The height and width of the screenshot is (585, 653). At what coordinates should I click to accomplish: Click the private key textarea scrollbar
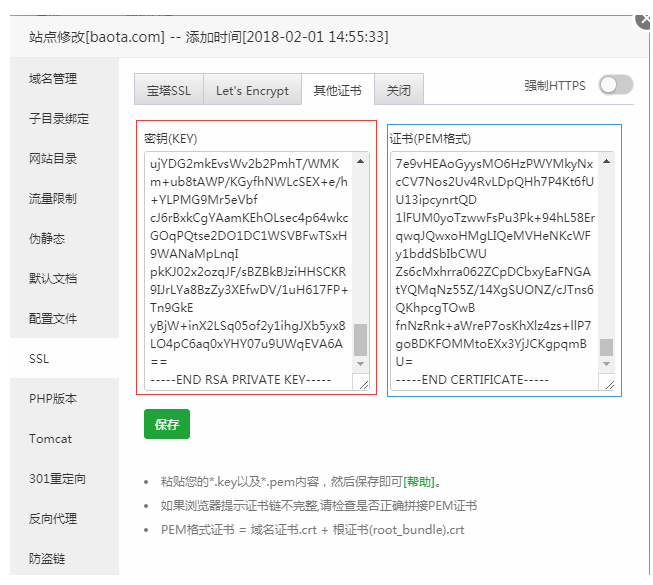point(361,340)
